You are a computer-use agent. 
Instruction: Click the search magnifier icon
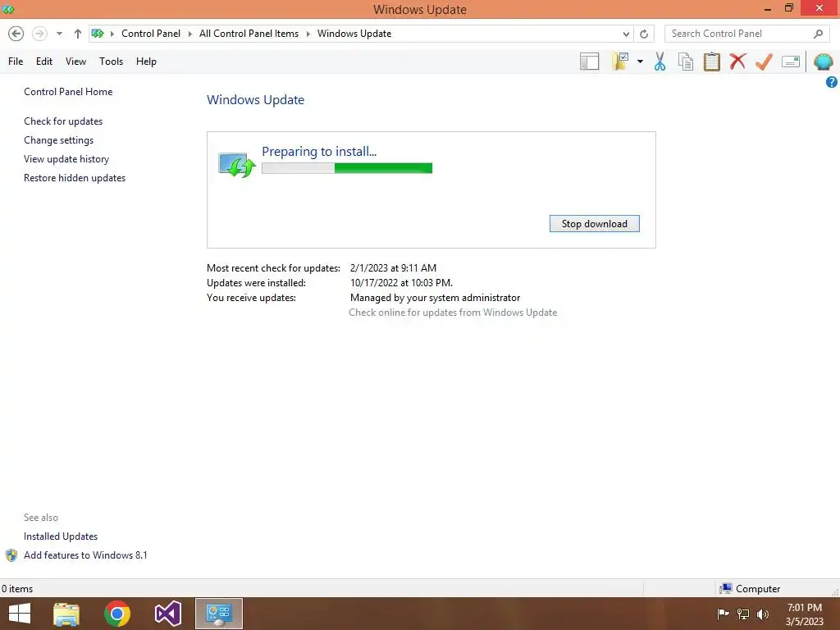(x=818, y=34)
